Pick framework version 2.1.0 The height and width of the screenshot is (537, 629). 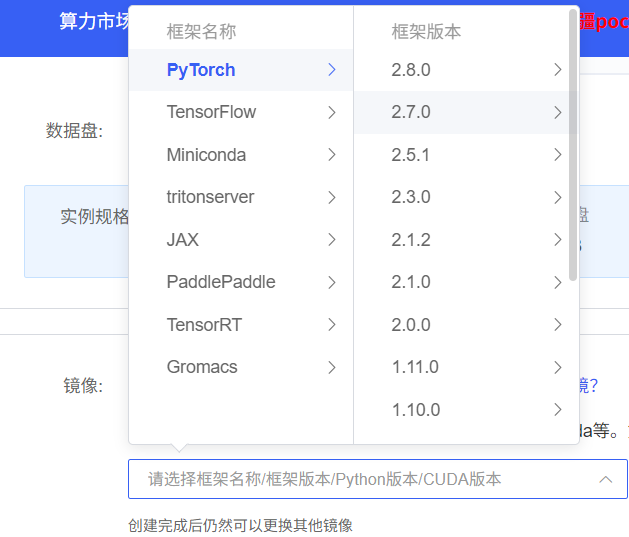pyautogui.click(x=461, y=282)
